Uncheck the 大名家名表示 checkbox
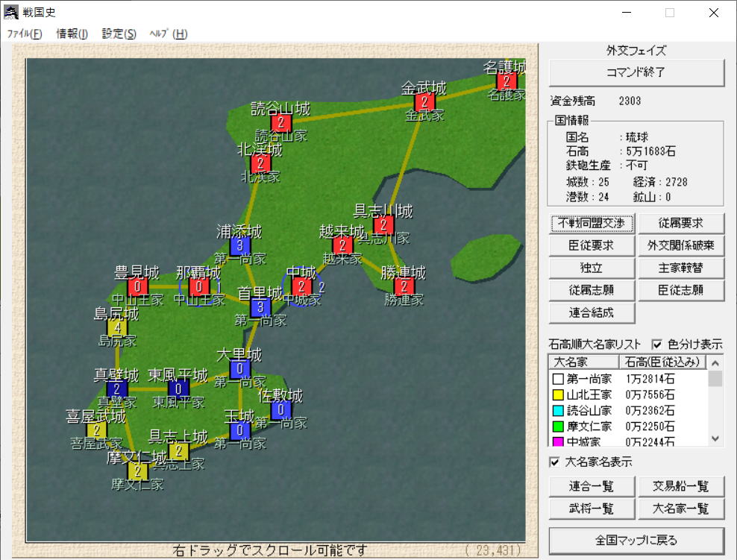Viewport: 737px width, 560px height. tap(554, 462)
